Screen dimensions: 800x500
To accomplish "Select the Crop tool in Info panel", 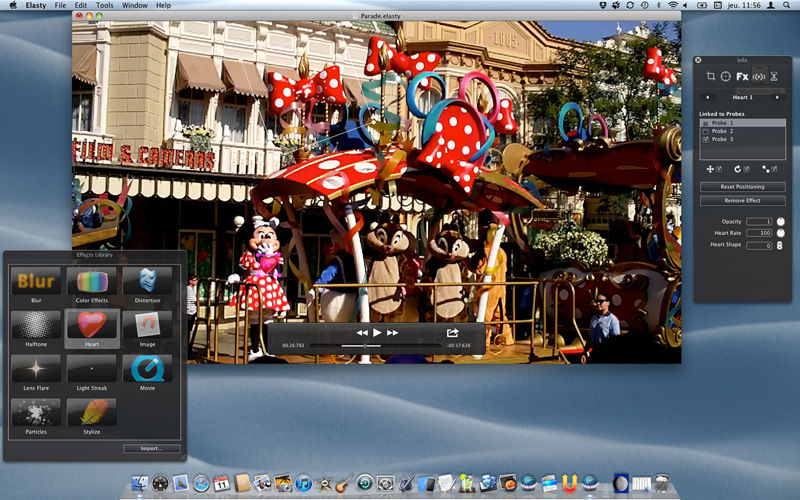I will point(710,77).
